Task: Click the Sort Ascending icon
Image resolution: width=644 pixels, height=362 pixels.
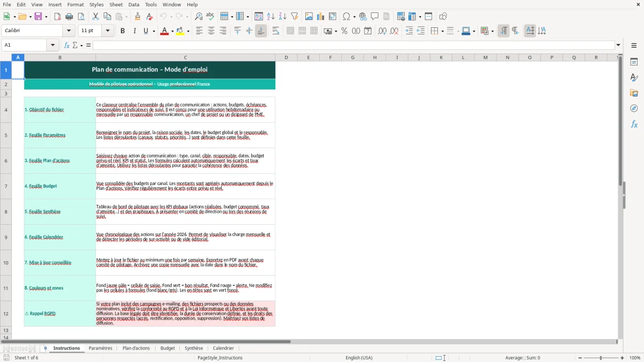Action: (x=271, y=17)
